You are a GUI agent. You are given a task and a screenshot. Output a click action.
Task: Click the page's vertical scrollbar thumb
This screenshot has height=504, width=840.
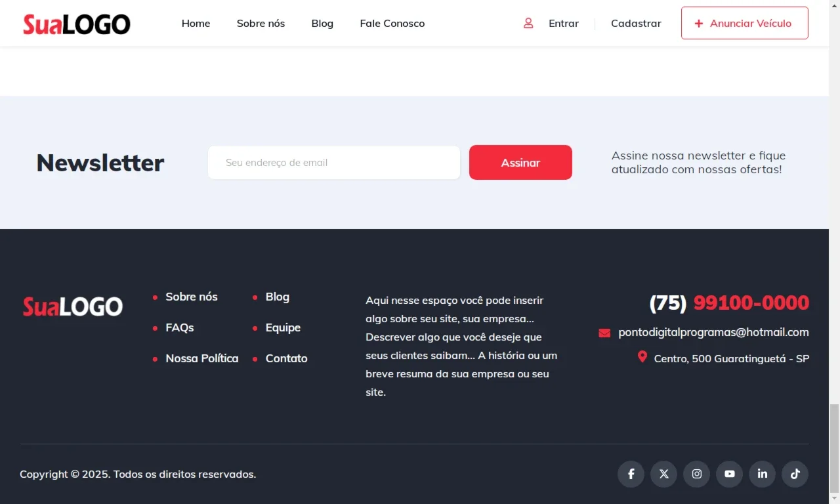834,448
